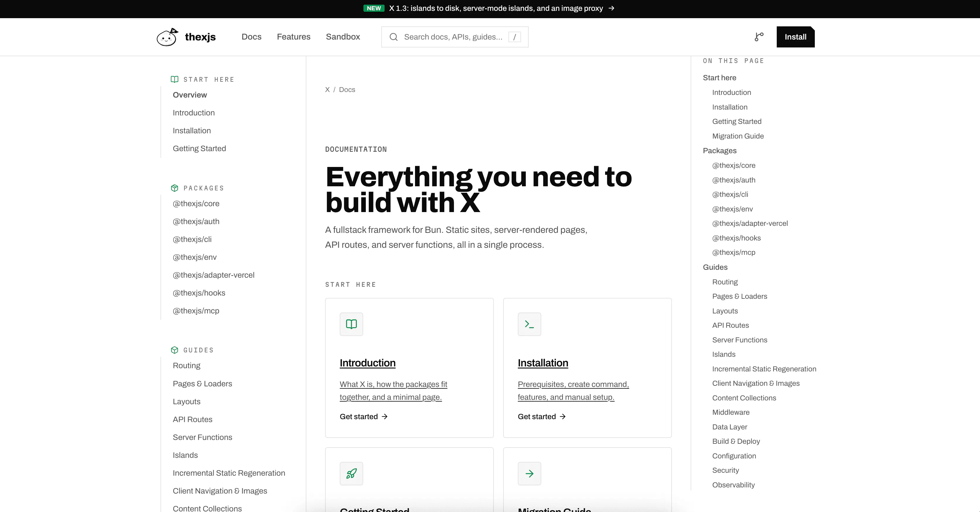Viewport: 980px width, 512px height.
Task: Click the thexjs mascot logo icon
Action: pyautogui.click(x=168, y=37)
